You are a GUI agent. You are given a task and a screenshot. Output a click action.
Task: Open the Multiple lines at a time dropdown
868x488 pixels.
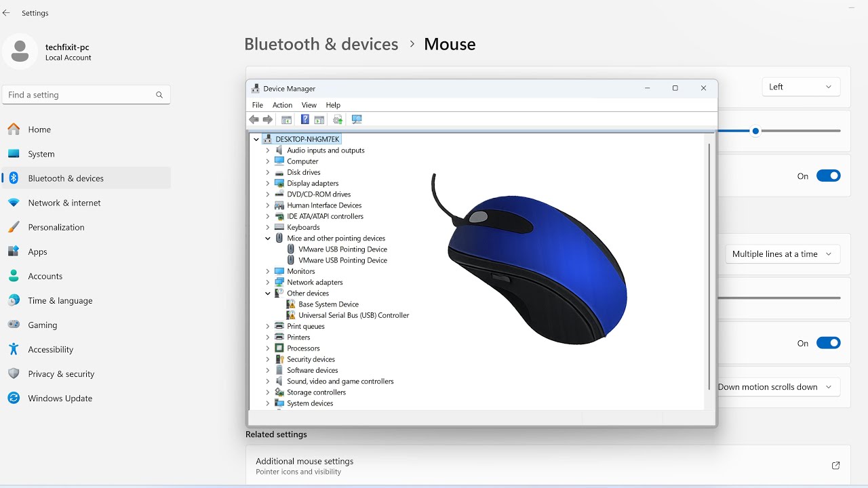coord(783,254)
